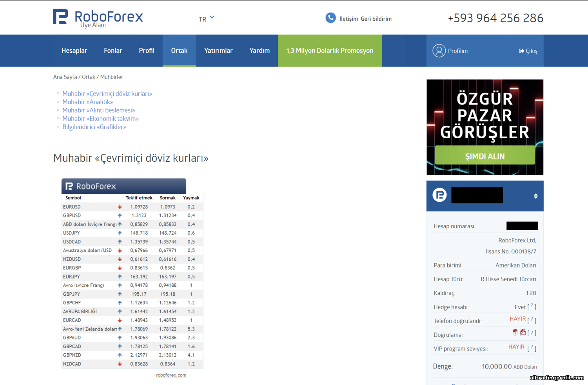The image size is (588, 385).
Task: Click the Çıkış logout link
Action: tap(531, 51)
